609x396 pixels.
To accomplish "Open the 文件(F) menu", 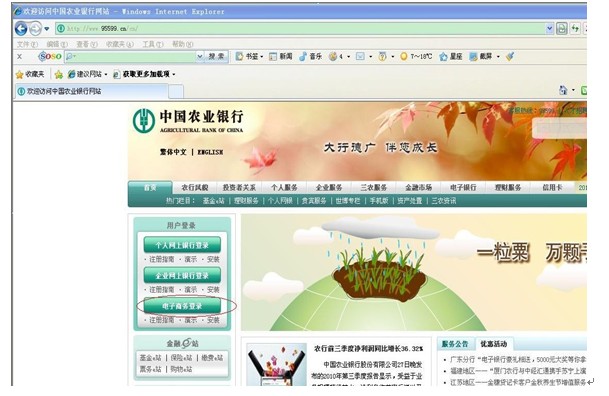I will 27,44.
